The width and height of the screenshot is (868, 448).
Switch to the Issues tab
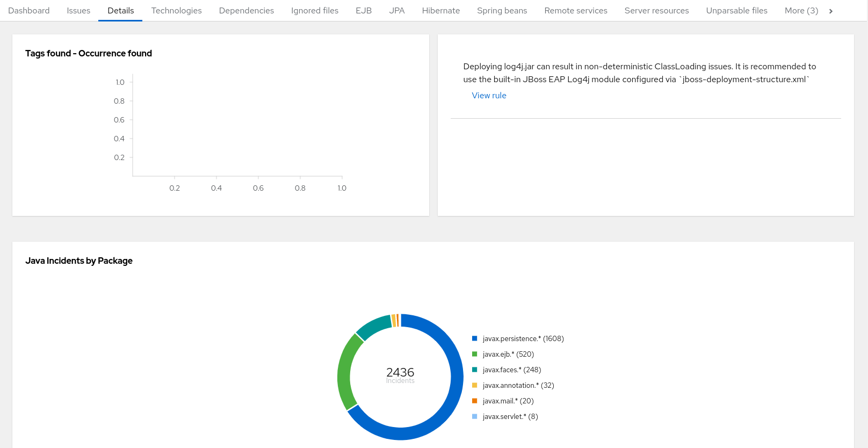click(78, 11)
